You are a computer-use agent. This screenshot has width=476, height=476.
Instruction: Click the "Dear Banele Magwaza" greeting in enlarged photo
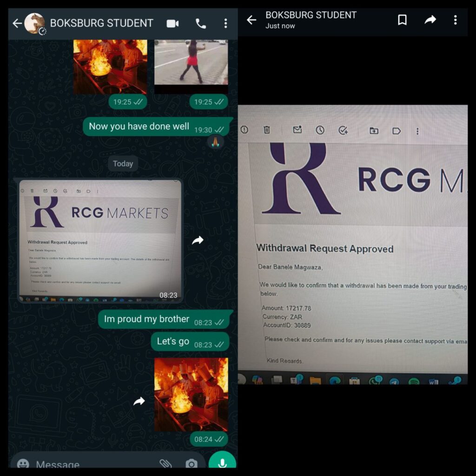point(290,267)
